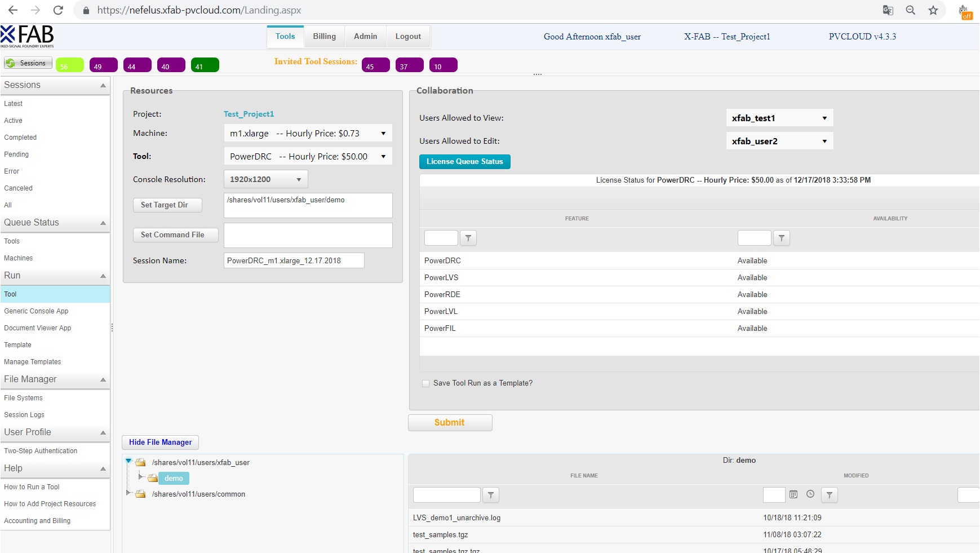Click the File Name filter icon

[x=491, y=495]
